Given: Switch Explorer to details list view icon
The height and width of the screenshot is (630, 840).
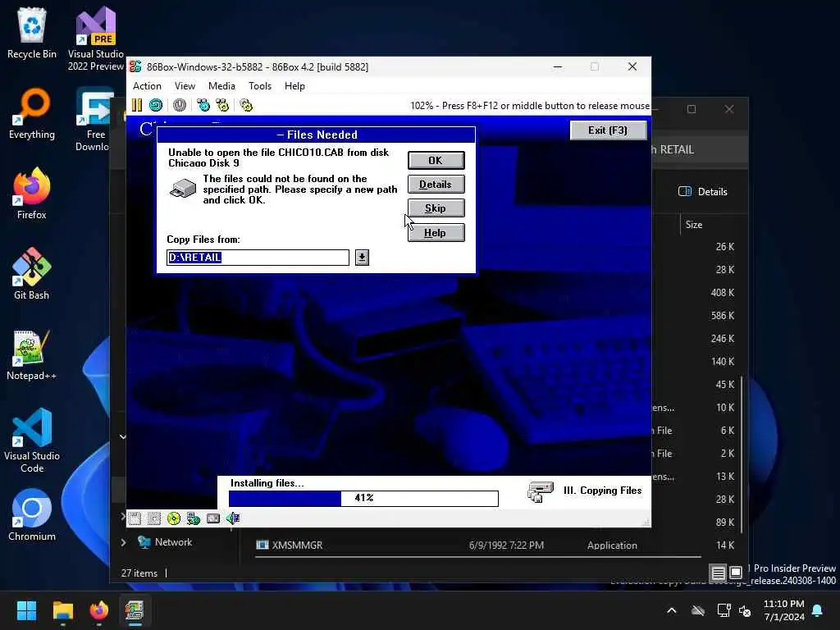Looking at the screenshot, I should (x=718, y=573).
